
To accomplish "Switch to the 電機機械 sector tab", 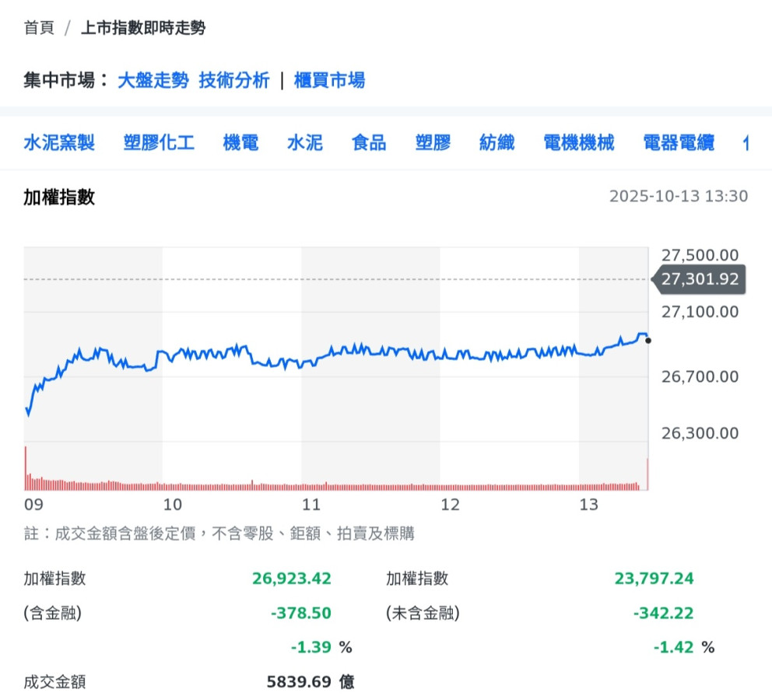I will click(579, 142).
